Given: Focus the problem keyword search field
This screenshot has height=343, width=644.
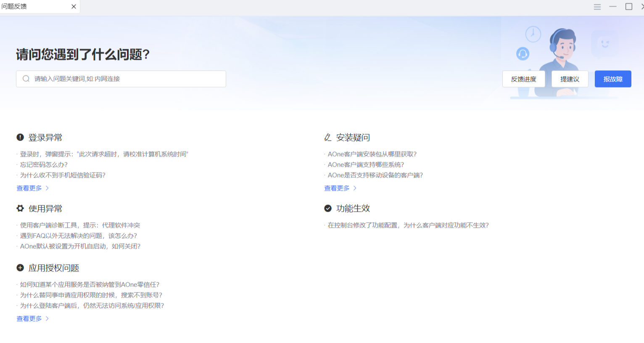Looking at the screenshot, I should 121,79.
